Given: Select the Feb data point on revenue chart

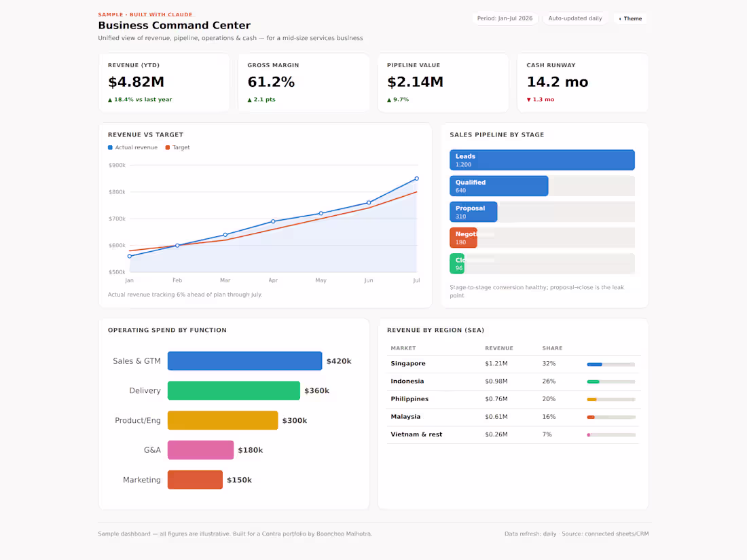Looking at the screenshot, I should (177, 246).
